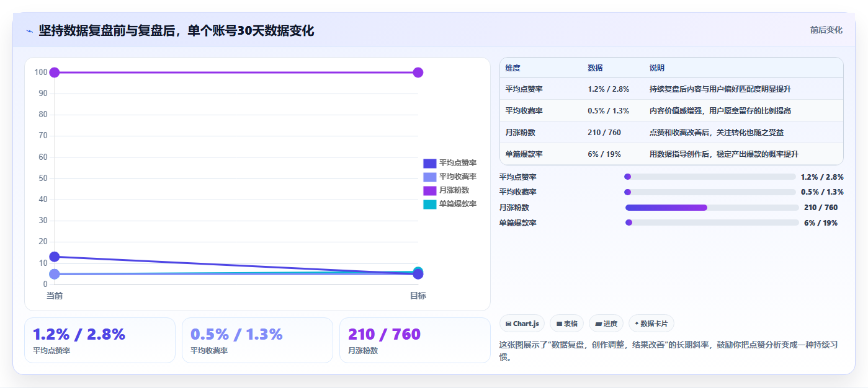
Task: Click the 数据 table column header
Action: pyautogui.click(x=595, y=68)
